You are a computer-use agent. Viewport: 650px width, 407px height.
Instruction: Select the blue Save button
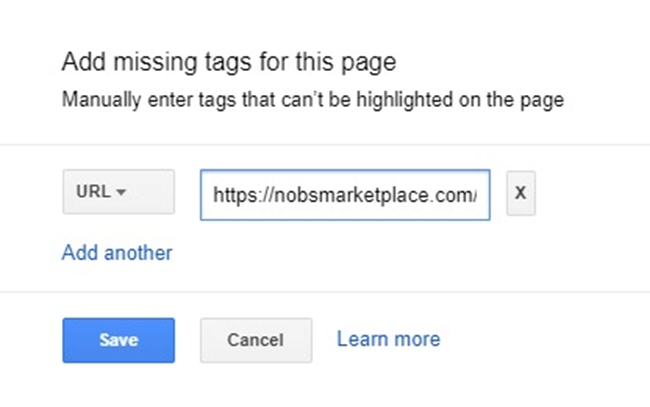tap(118, 340)
